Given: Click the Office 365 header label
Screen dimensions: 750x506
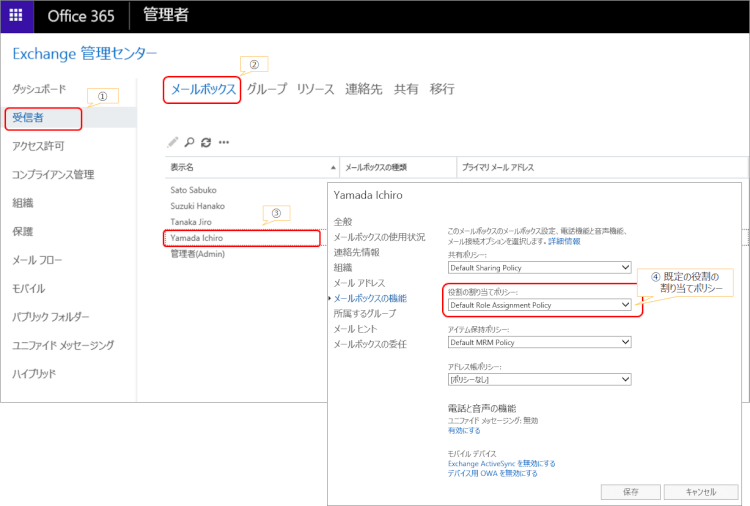Looking at the screenshot, I should coord(81,16).
